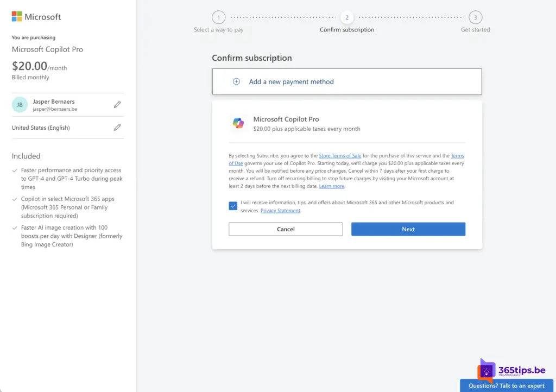556x392 pixels.
Task: Jump to step 3 Get started
Action: point(475,17)
